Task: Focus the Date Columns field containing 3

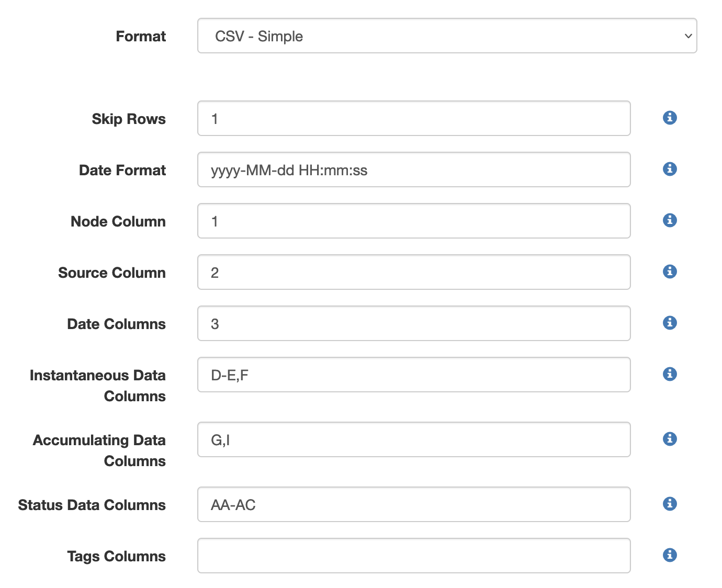Action: [414, 323]
